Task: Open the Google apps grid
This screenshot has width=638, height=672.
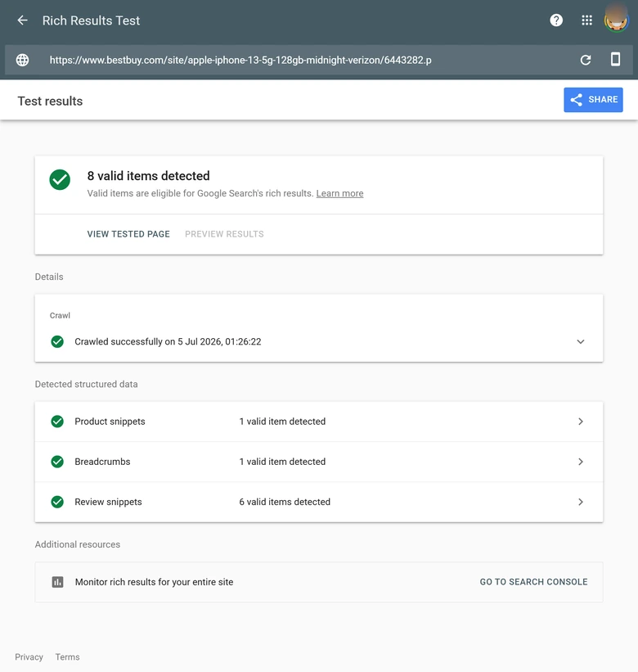Action: point(586,20)
